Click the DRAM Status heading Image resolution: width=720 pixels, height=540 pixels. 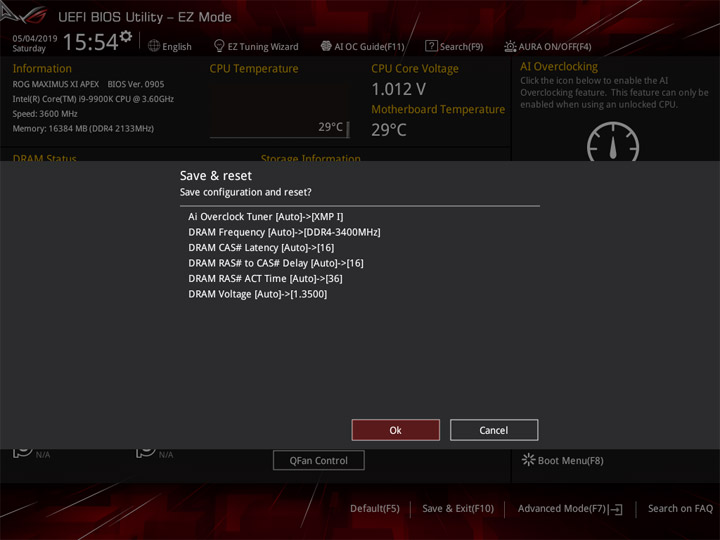click(x=45, y=158)
